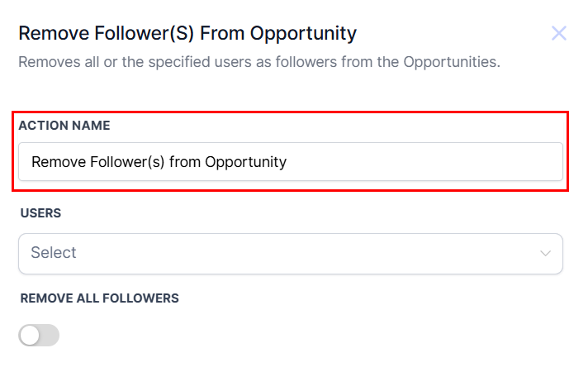This screenshot has height=372, width=588.
Task: Place cursor in "Remove Follower(s) from Opportunity" text
Action: pyautogui.click(x=159, y=162)
